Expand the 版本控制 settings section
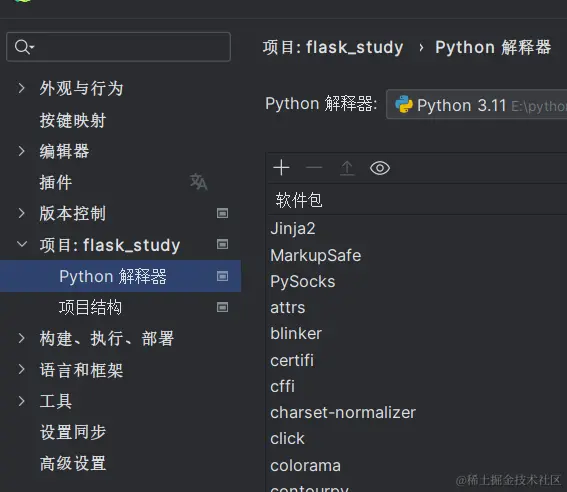The height and width of the screenshot is (492, 567). click(21, 213)
